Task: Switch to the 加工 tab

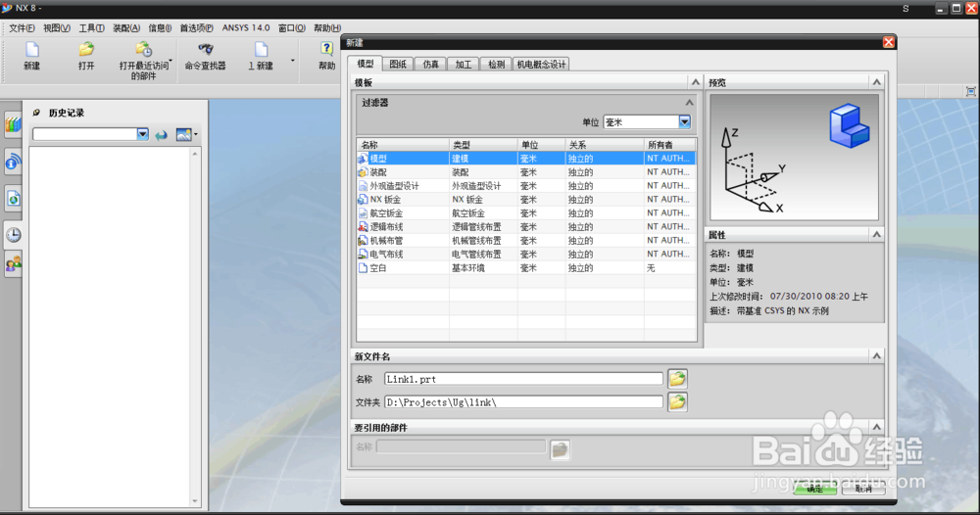Action: pyautogui.click(x=464, y=65)
